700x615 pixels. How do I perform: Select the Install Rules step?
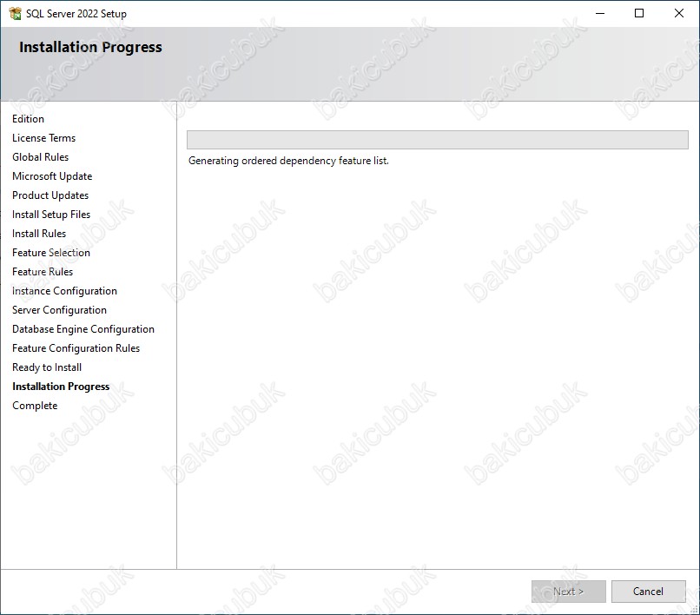click(x=39, y=234)
